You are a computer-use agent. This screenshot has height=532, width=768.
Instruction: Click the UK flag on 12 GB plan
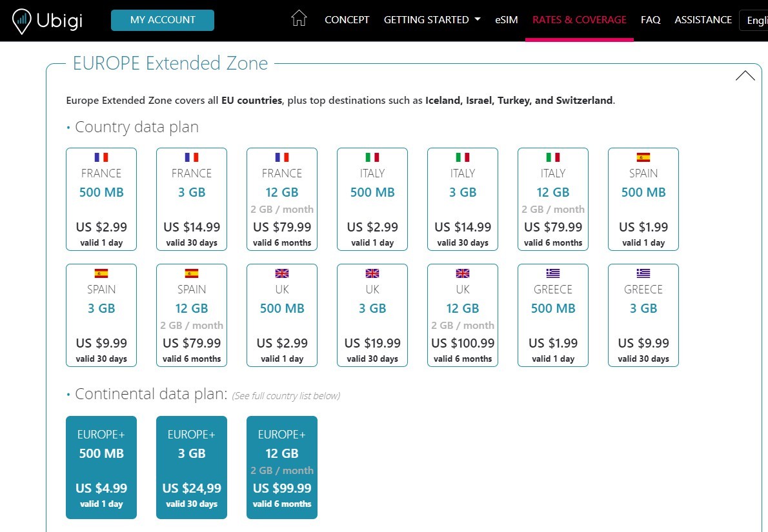click(x=463, y=273)
